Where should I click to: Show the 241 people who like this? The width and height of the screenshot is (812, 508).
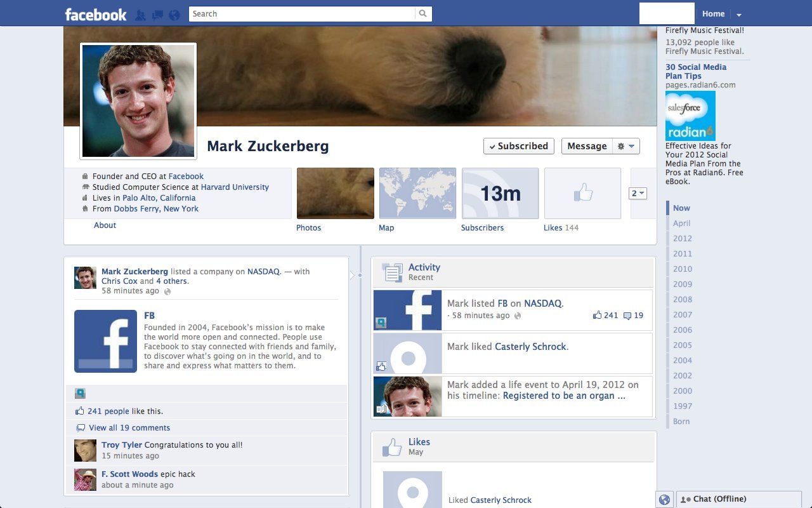(x=108, y=411)
